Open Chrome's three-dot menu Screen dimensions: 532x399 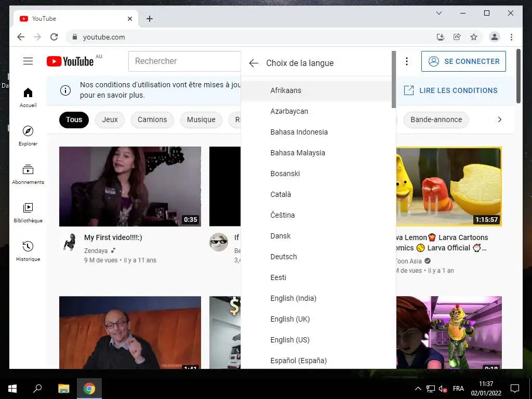[511, 37]
